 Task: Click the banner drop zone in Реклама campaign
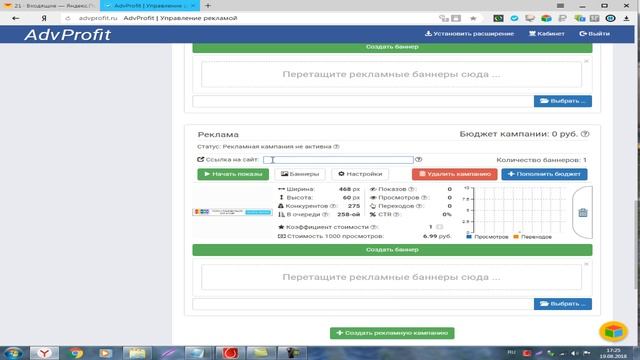click(x=391, y=277)
